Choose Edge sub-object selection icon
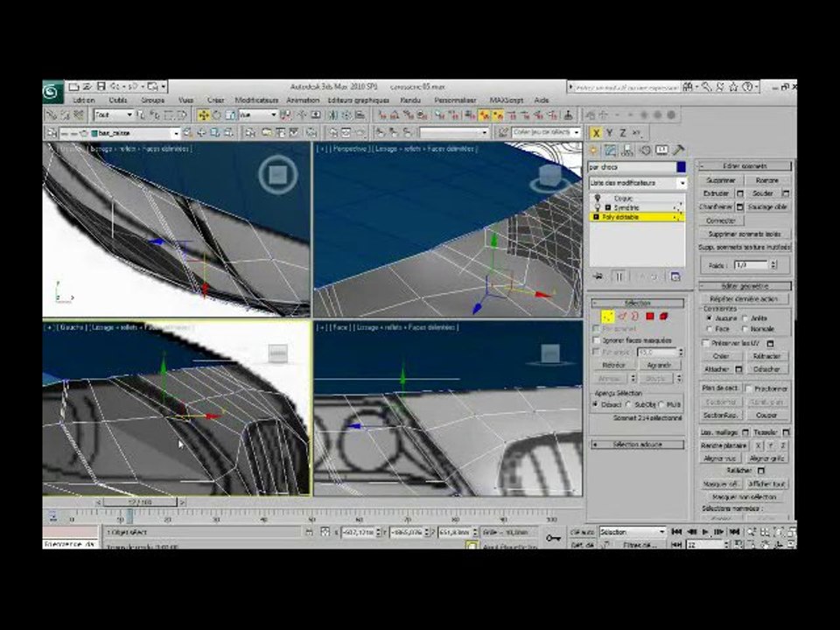The width and height of the screenshot is (840, 630). click(622, 317)
